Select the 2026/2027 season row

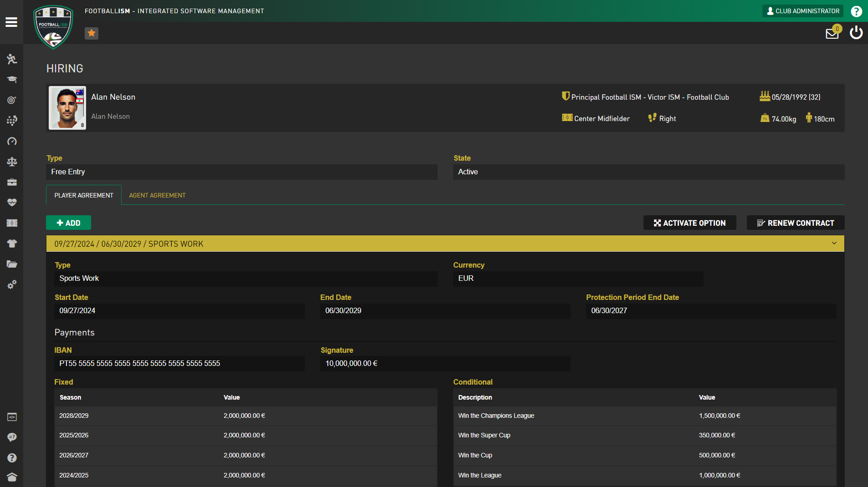coord(246,455)
